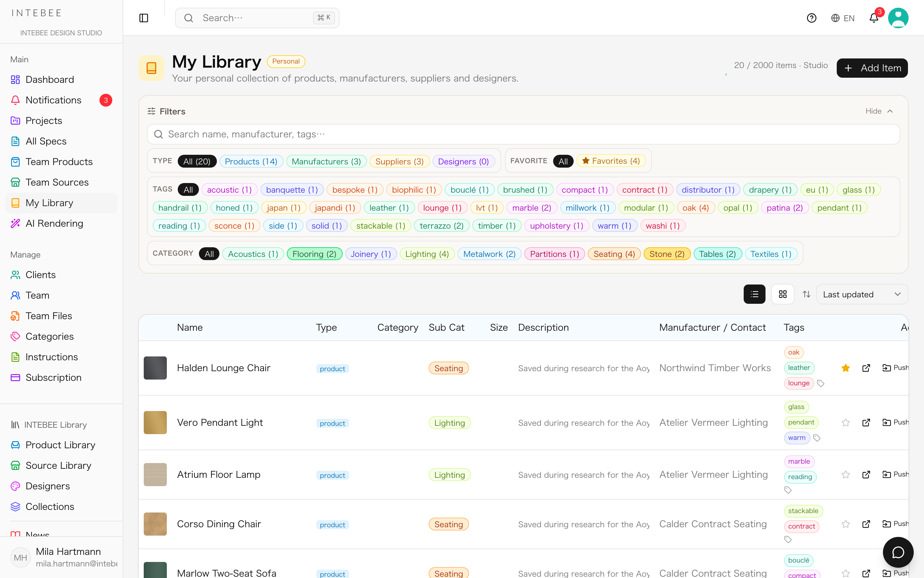Image resolution: width=924 pixels, height=578 pixels.
Task: Click add-tag icon next to warm tag
Action: tap(817, 438)
